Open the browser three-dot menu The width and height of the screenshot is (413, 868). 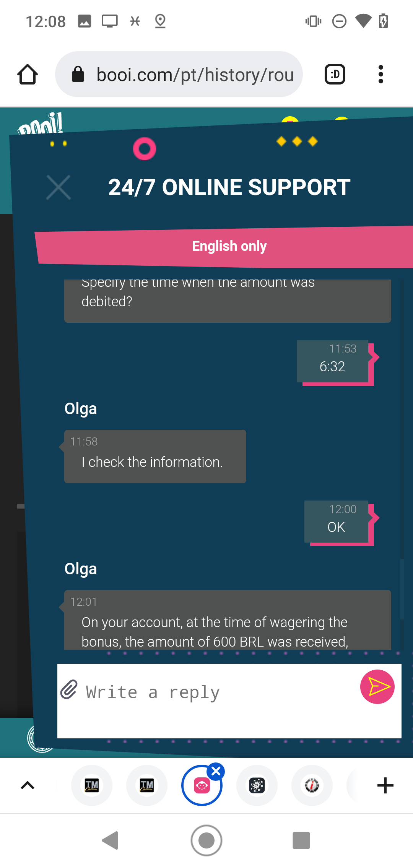(x=380, y=74)
